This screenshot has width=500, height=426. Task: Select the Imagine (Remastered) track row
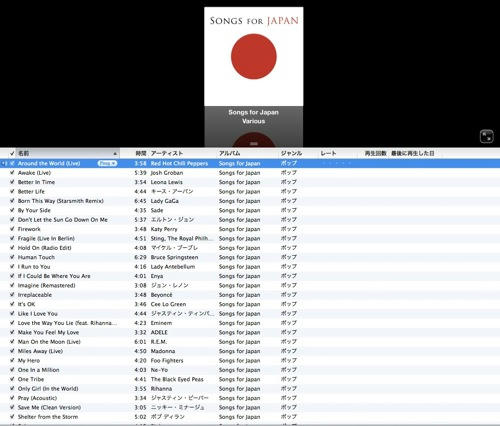(250, 285)
